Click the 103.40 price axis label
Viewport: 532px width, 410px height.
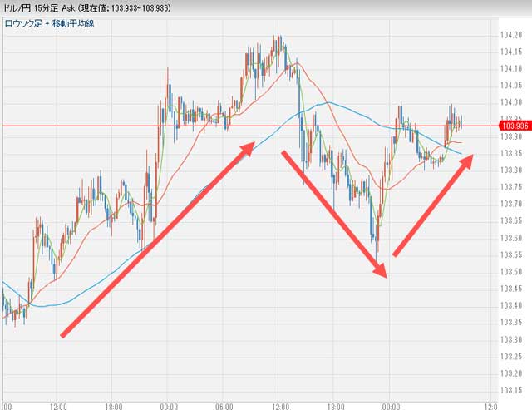tap(511, 305)
